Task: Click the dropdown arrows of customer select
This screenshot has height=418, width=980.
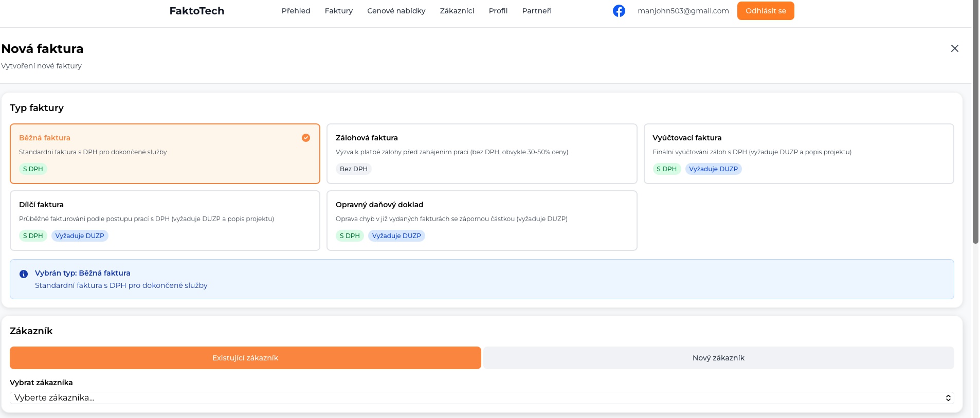Action: (x=948, y=398)
